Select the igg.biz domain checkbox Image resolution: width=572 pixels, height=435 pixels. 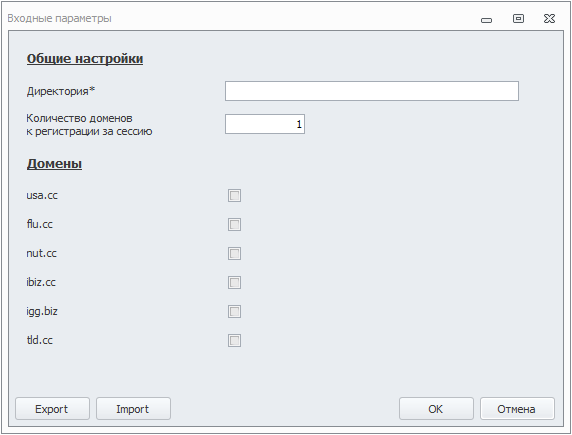point(234,311)
